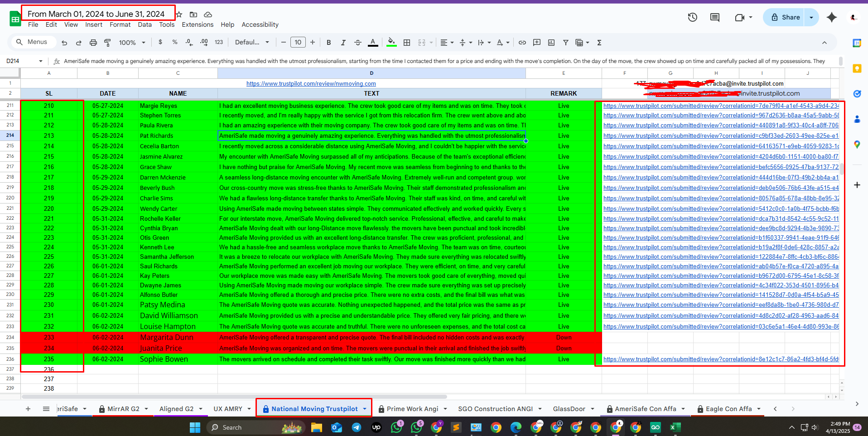868x436 pixels.
Task: Open the font Default dropdown
Action: [252, 42]
